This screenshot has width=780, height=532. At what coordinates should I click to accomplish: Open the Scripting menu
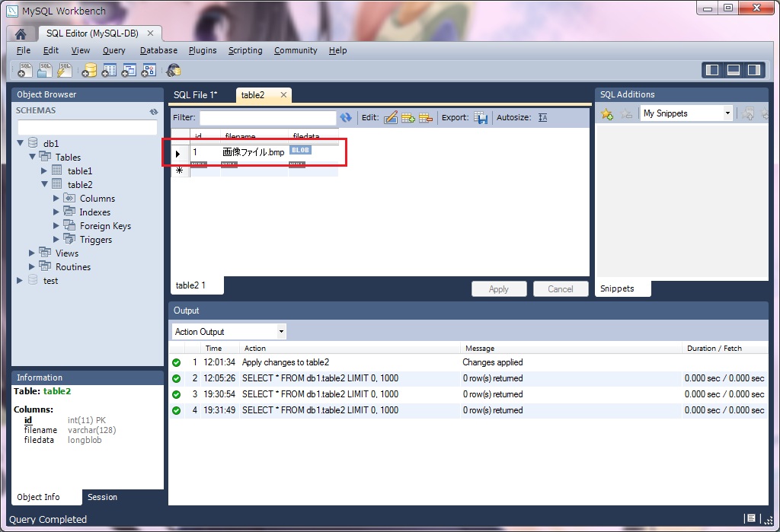click(245, 50)
